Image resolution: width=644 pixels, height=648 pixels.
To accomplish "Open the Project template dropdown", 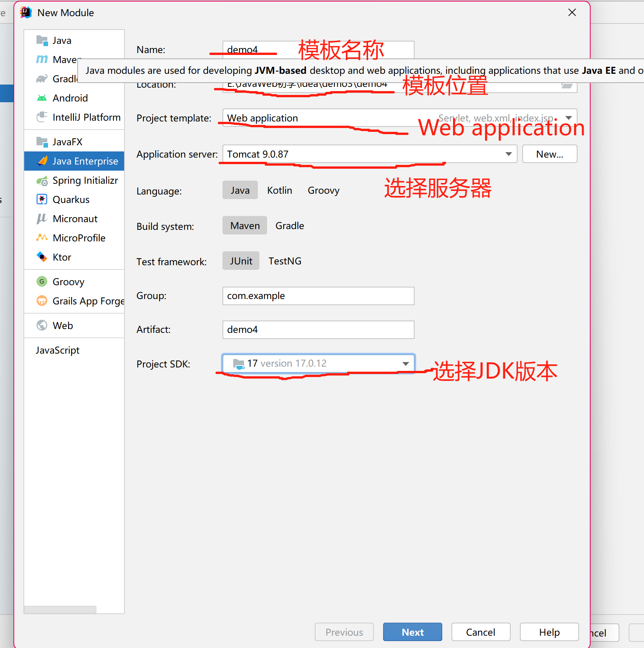I will (569, 118).
